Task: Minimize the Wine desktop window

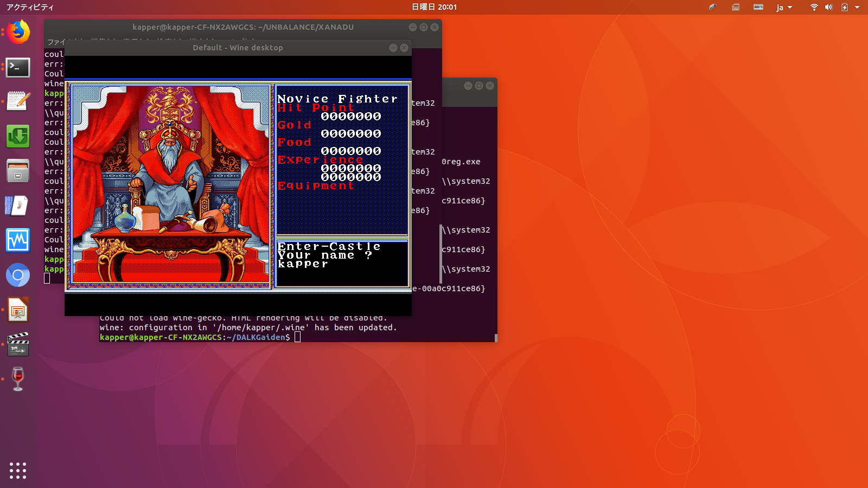Action: (x=393, y=48)
